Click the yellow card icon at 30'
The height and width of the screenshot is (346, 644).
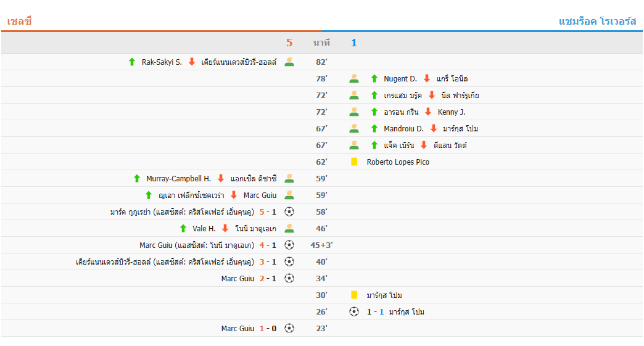(x=354, y=295)
